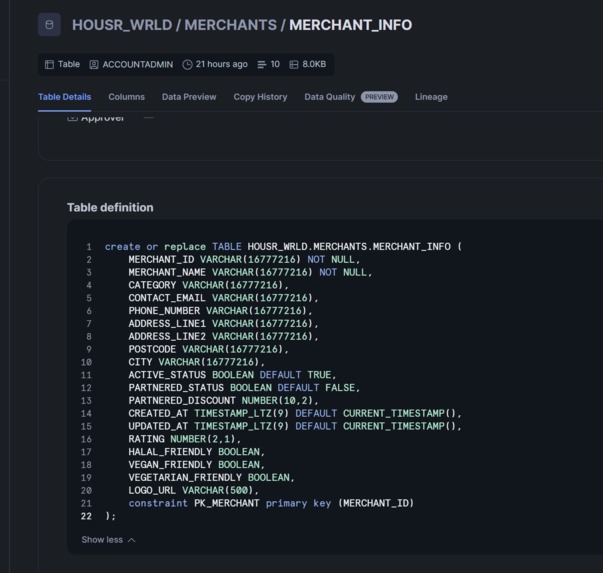The image size is (603, 573).
Task: Click line number 22 in the gutter
Action: click(86, 516)
